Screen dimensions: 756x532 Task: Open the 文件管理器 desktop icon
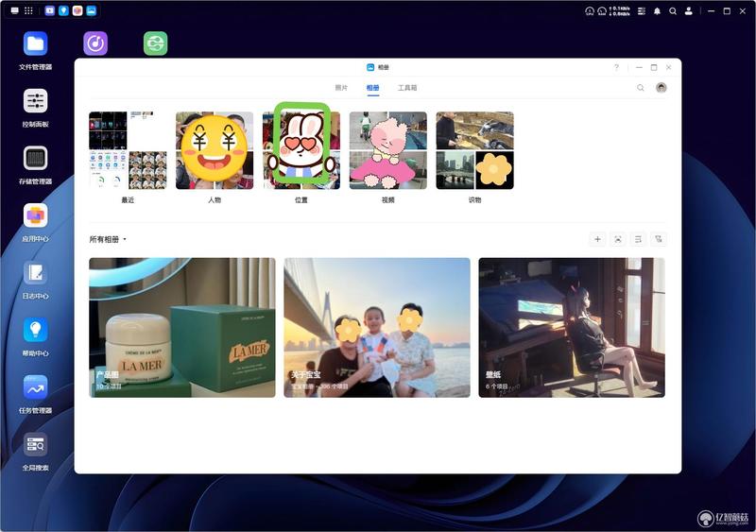click(35, 43)
